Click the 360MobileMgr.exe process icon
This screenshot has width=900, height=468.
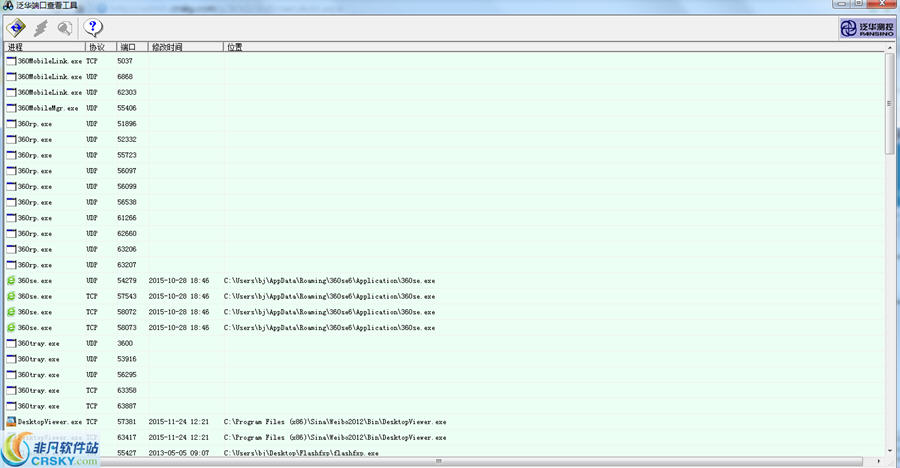click(x=11, y=108)
